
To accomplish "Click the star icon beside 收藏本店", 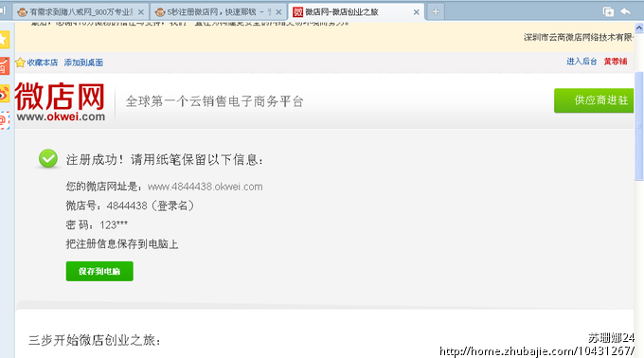I will pos(20,63).
